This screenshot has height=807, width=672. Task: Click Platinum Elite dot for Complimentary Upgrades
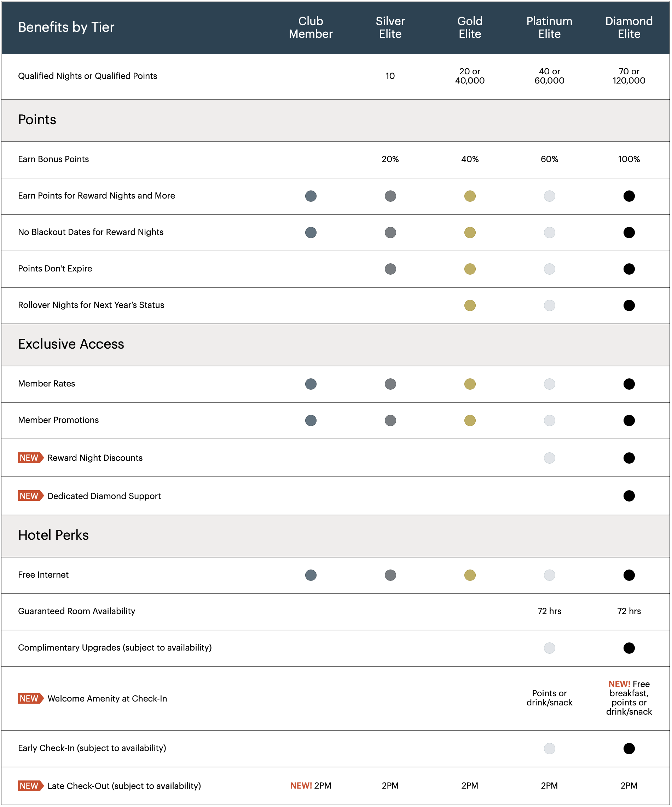(x=549, y=648)
